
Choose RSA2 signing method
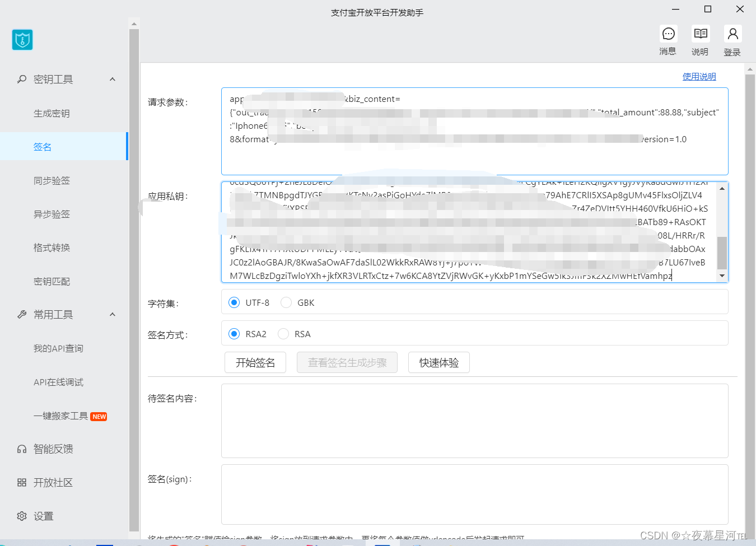234,334
